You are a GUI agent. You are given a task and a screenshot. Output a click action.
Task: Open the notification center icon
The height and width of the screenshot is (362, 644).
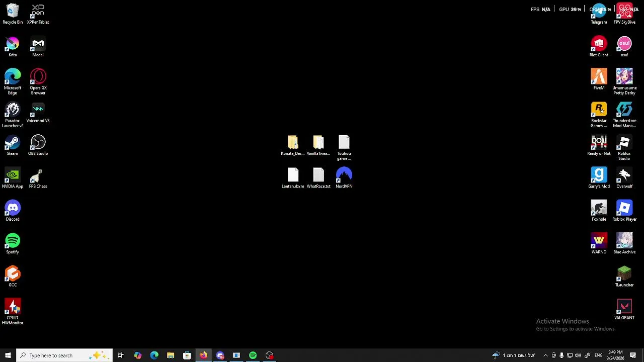tap(633, 355)
